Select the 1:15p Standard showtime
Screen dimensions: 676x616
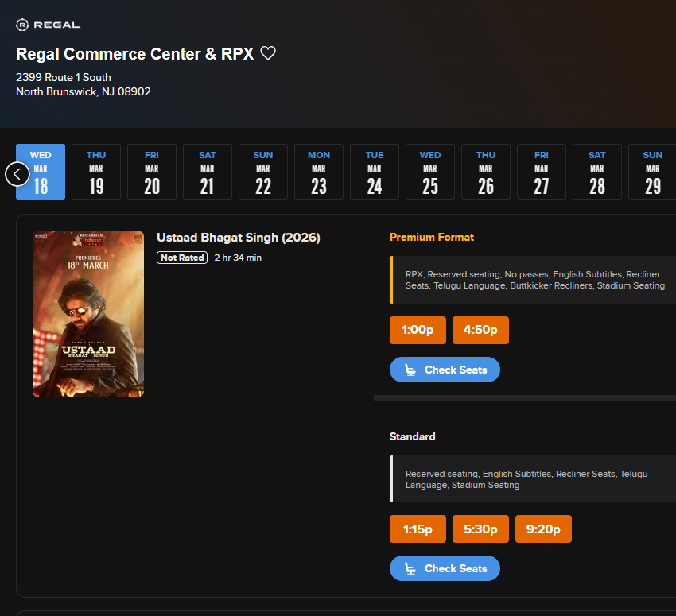[x=418, y=529]
